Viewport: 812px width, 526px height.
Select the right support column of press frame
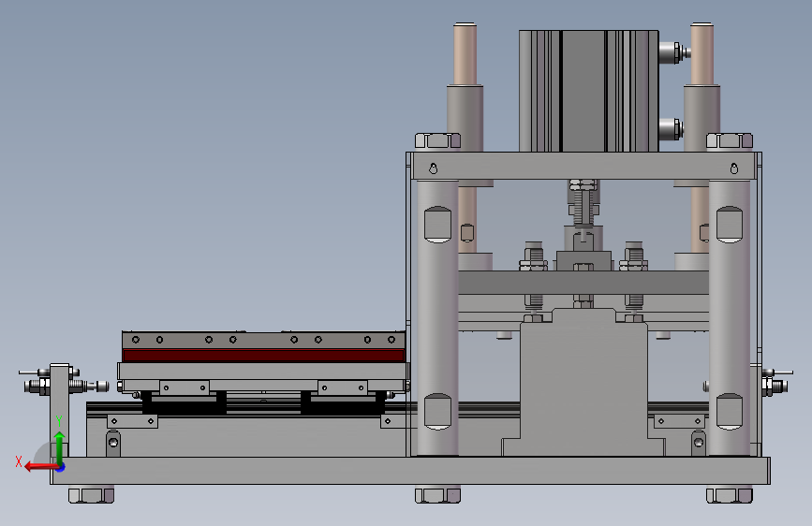730,318
